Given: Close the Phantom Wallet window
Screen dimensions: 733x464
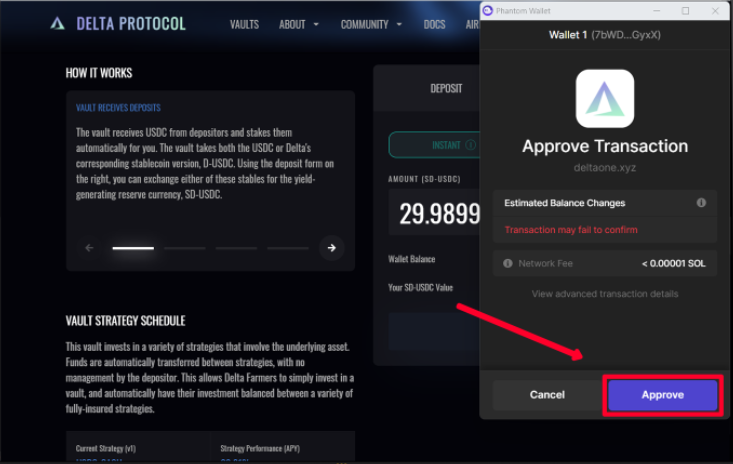Looking at the screenshot, I should 715,10.
